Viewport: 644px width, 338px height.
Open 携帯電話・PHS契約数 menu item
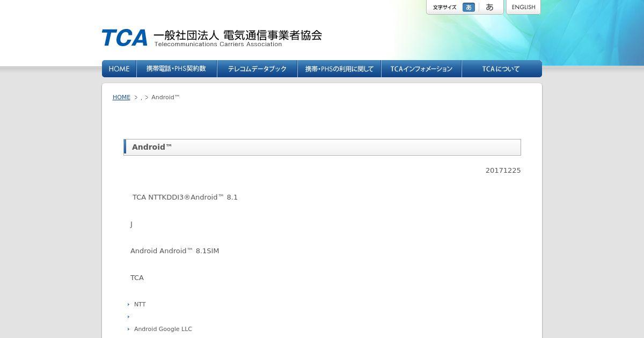tap(177, 69)
